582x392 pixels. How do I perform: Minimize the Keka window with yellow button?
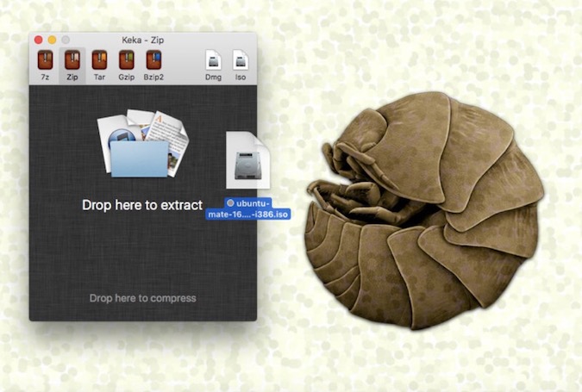click(52, 40)
